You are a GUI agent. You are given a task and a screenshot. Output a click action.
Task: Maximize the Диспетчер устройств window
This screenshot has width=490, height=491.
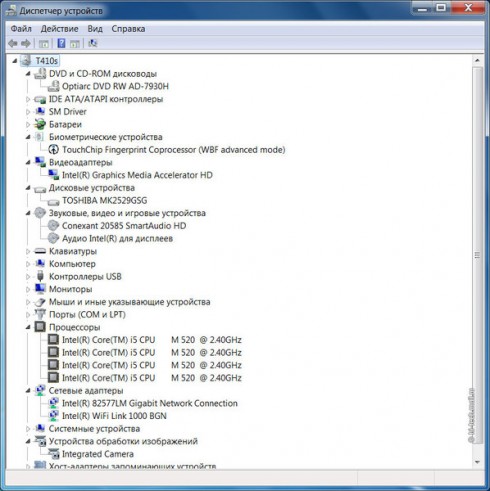(441, 8)
